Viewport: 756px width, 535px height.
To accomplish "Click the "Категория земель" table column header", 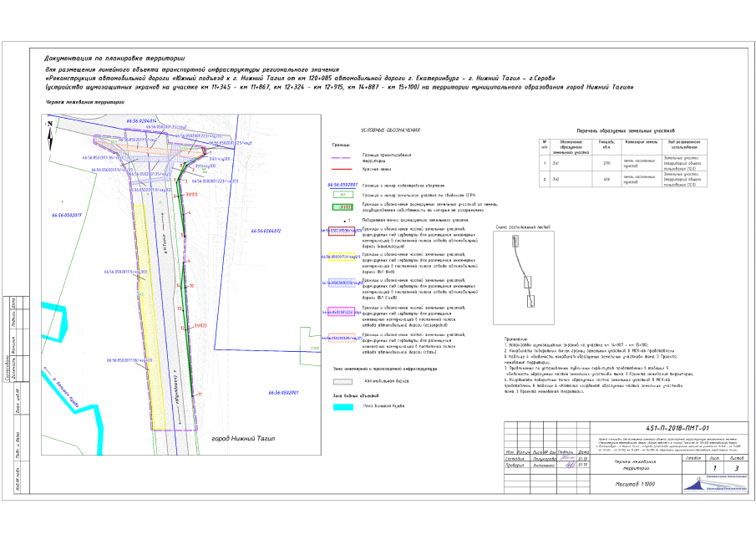I will coord(642,142).
